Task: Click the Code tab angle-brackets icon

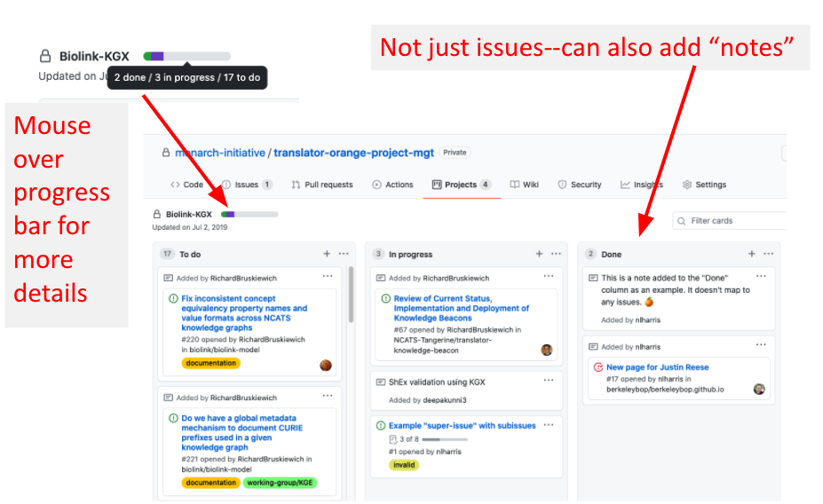Action: (175, 185)
